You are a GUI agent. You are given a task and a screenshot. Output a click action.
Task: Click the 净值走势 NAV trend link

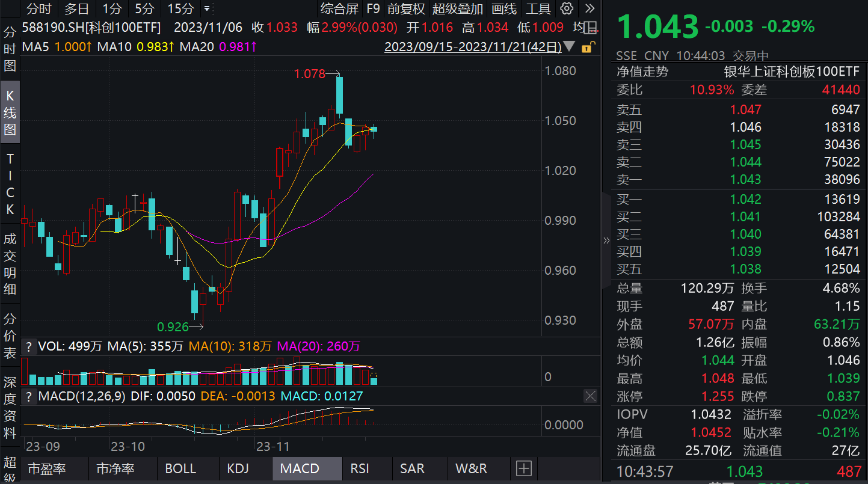pos(642,72)
